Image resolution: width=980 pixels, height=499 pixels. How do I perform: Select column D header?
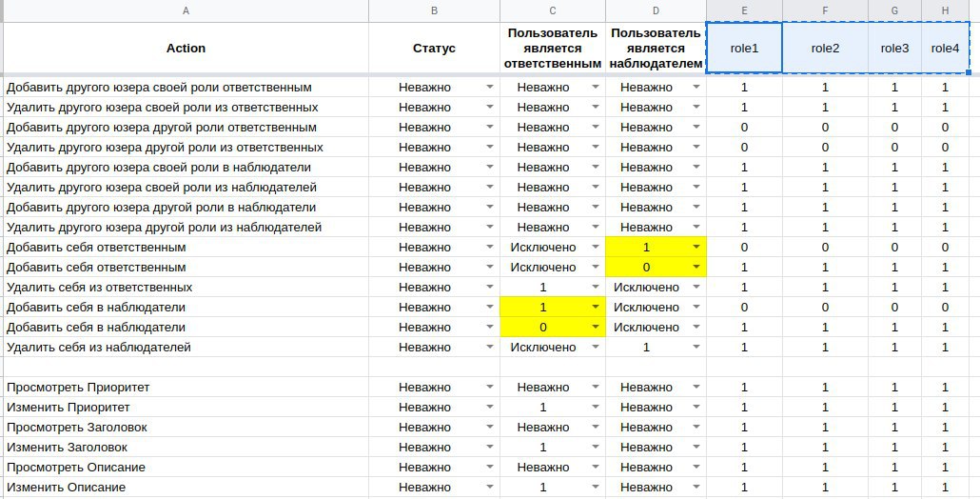(656, 10)
